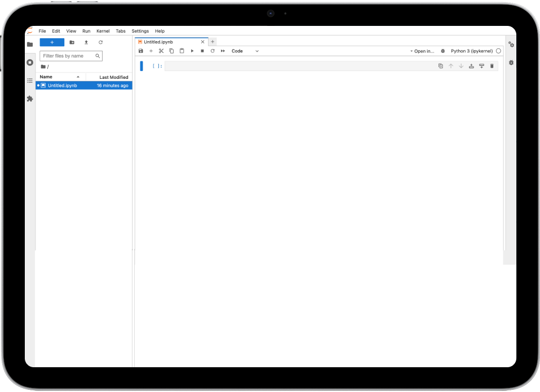540x392 pixels.
Task: Open the cell type Code dropdown
Action: pyautogui.click(x=245, y=51)
